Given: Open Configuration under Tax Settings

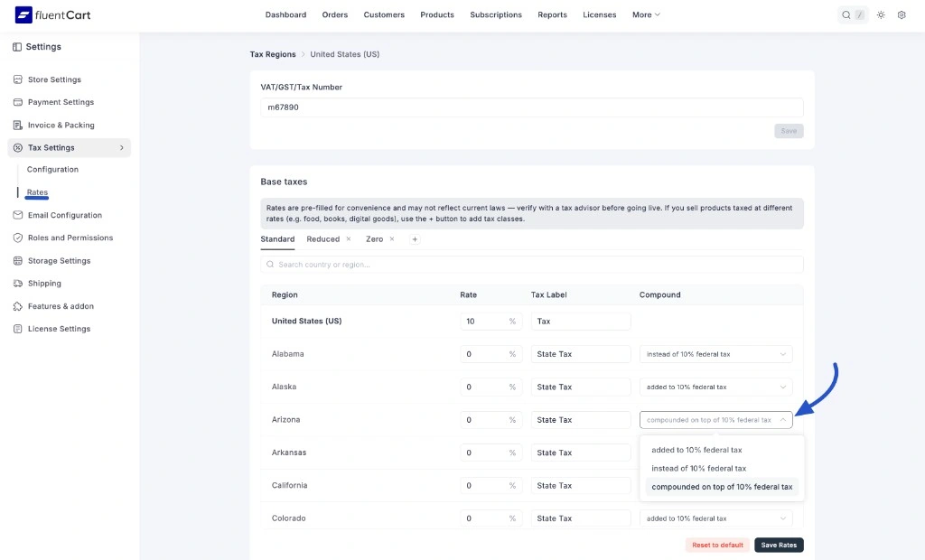Looking at the screenshot, I should 52,170.
